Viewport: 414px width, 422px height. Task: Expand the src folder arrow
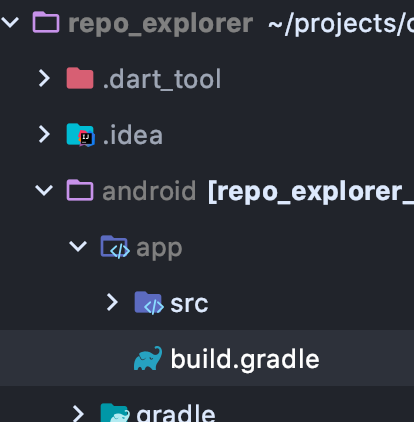click(x=112, y=302)
